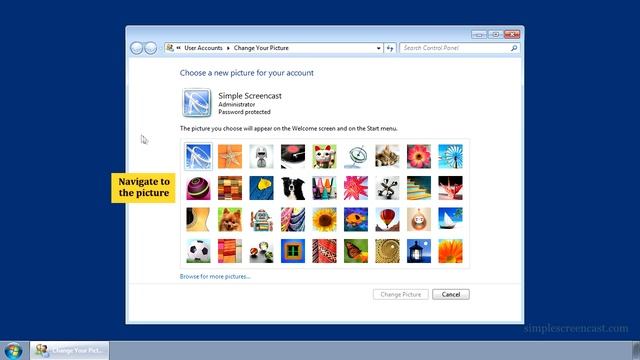Pick the green window on blue wall picture

293,251
